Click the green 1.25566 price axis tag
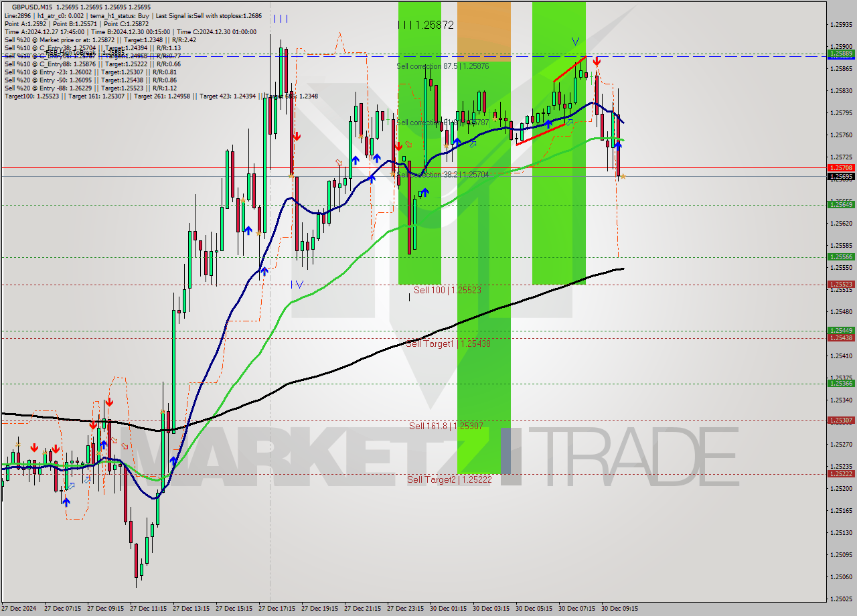The image size is (857, 616). (841, 257)
